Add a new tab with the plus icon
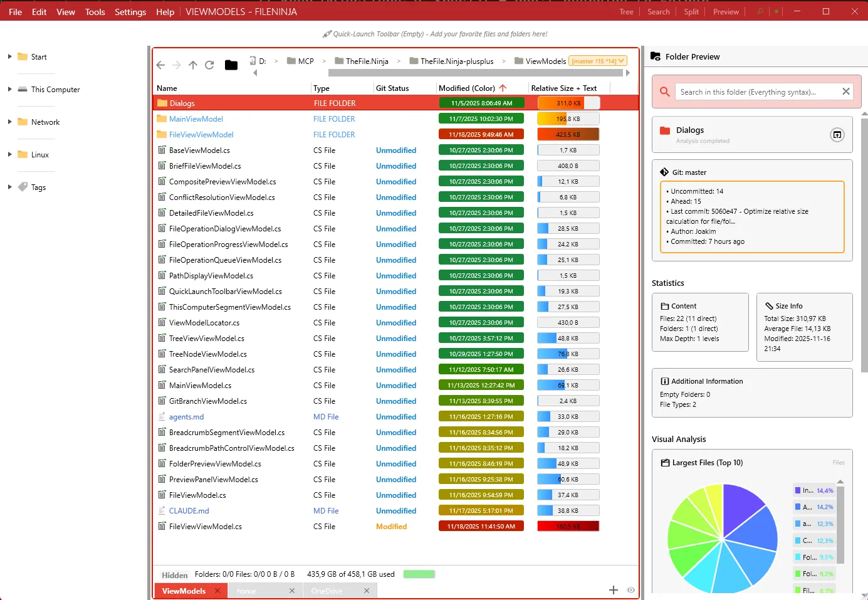 coord(614,590)
